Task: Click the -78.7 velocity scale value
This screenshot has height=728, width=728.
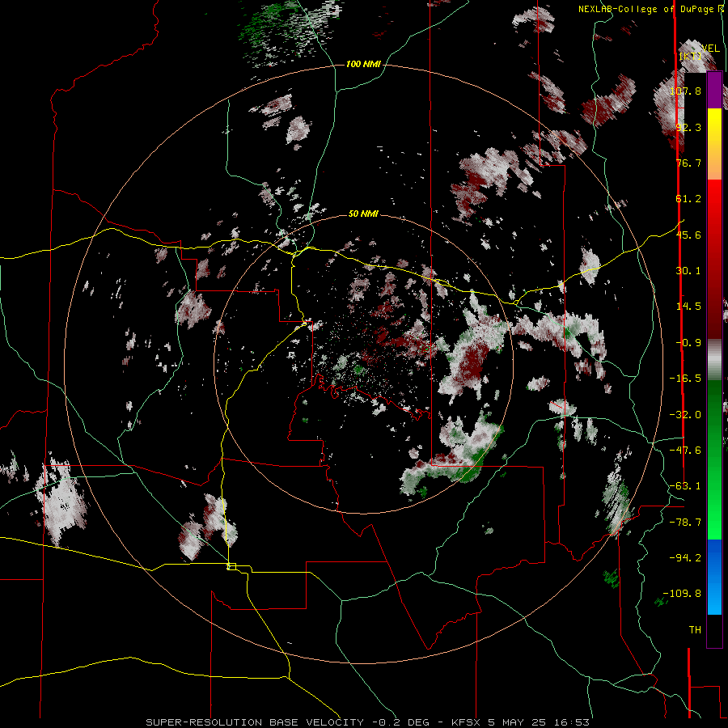Action: (685, 523)
